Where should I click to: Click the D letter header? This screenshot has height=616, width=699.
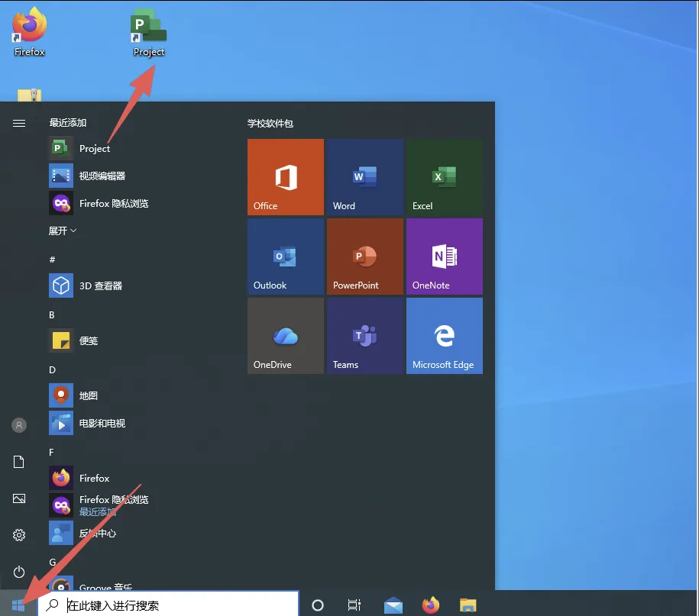pyautogui.click(x=52, y=369)
